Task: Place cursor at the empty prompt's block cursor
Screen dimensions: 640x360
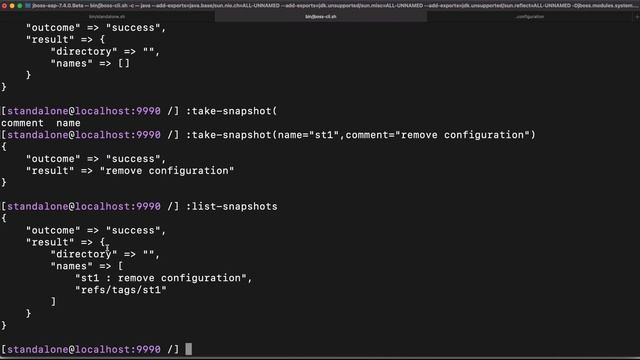Action: point(189,349)
